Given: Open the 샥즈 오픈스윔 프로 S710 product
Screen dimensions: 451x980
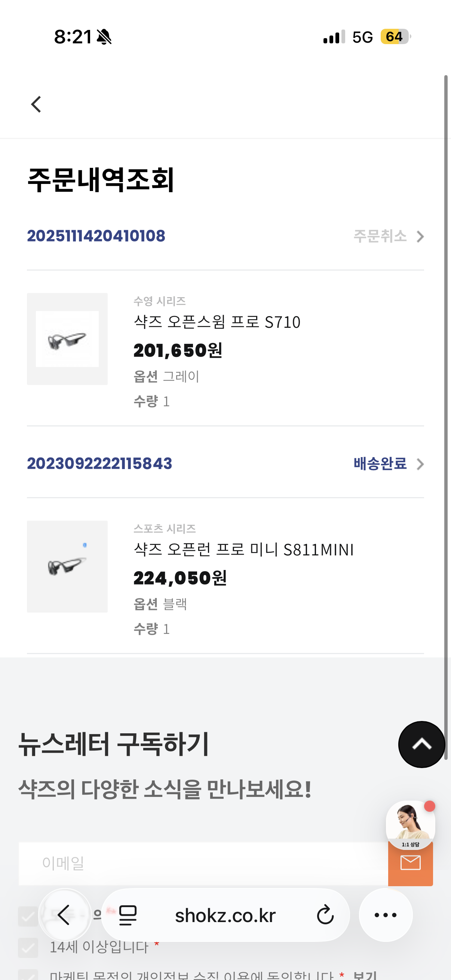Looking at the screenshot, I should pyautogui.click(x=217, y=322).
